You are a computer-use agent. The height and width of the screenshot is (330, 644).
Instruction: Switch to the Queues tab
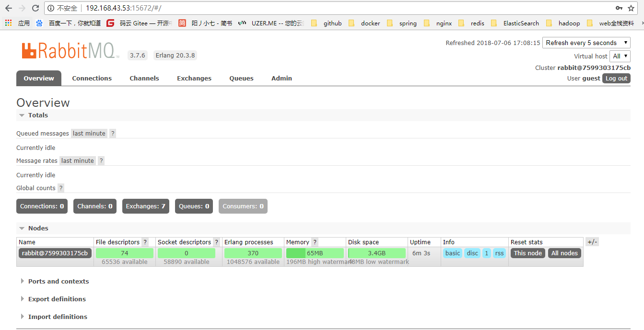pos(241,78)
